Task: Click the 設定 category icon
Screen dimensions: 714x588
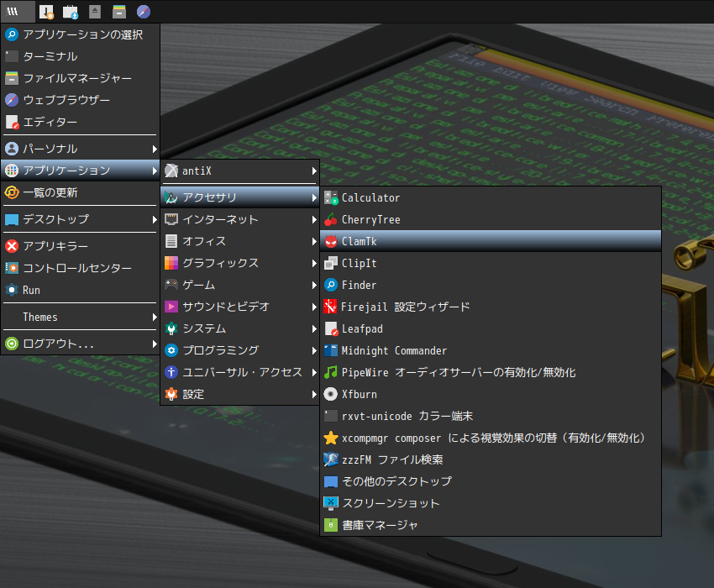Action: 171,395
